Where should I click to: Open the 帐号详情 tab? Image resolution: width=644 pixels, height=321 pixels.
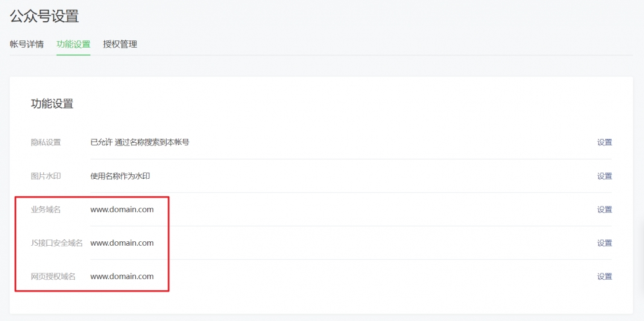26,44
